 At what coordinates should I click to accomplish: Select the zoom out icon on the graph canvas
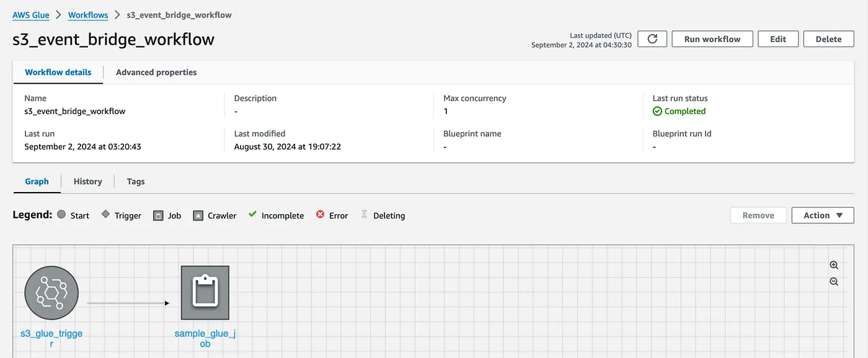(834, 281)
